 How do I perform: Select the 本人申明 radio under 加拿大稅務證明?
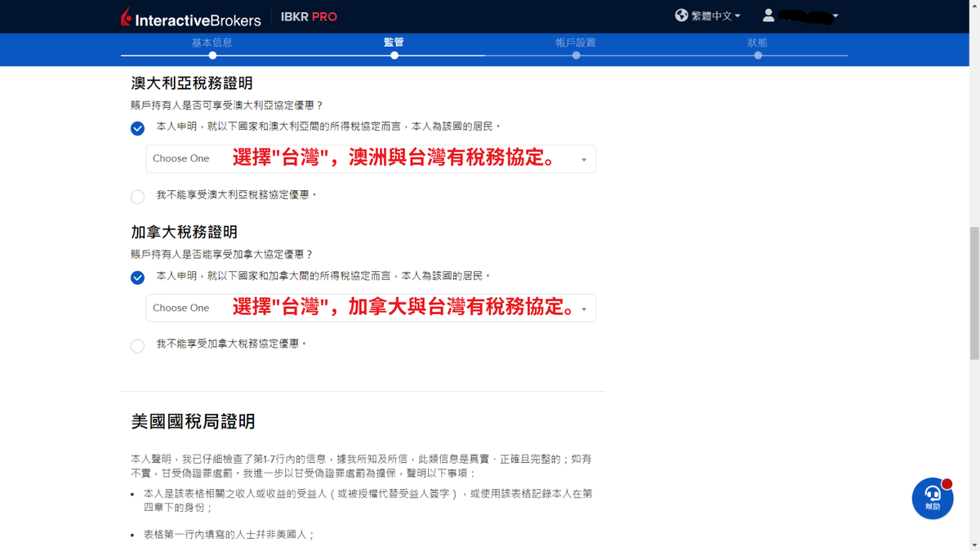pos(137,278)
